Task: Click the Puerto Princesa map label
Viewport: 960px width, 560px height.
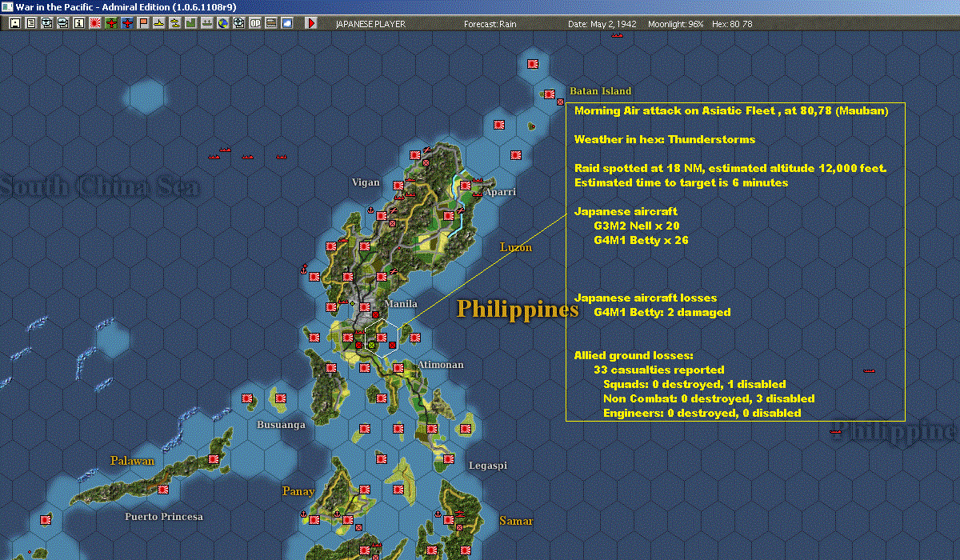Action: [164, 517]
